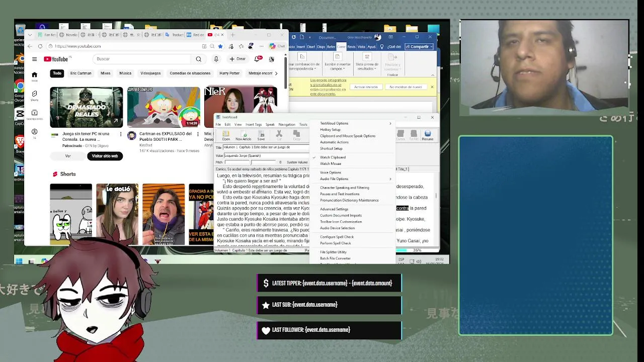Screen dimensions: 644x362
Task: Open the YouTube hamburger guide menu
Action: click(34, 59)
